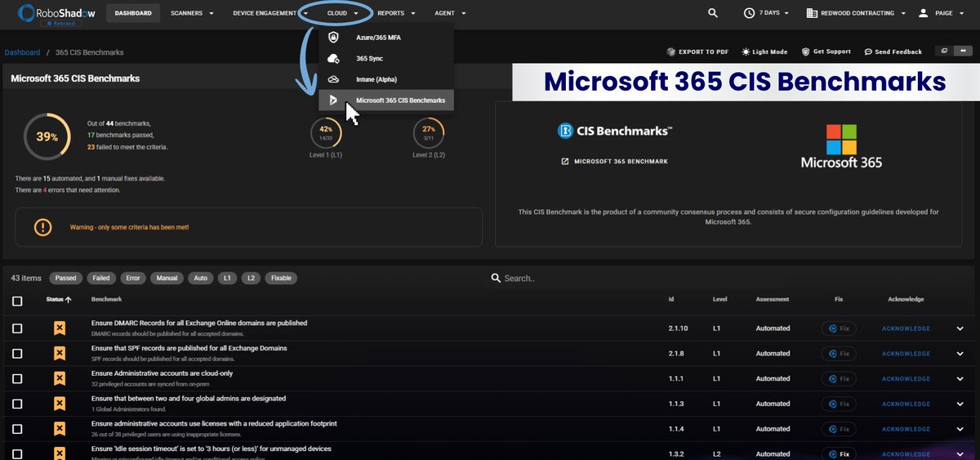Click the Level 1 (L1) 42% gauge
Image resolution: width=980 pixels, height=460 pixels.
tap(325, 133)
